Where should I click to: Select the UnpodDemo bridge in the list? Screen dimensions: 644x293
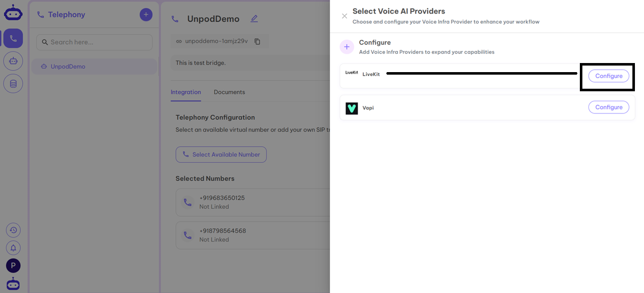point(94,66)
